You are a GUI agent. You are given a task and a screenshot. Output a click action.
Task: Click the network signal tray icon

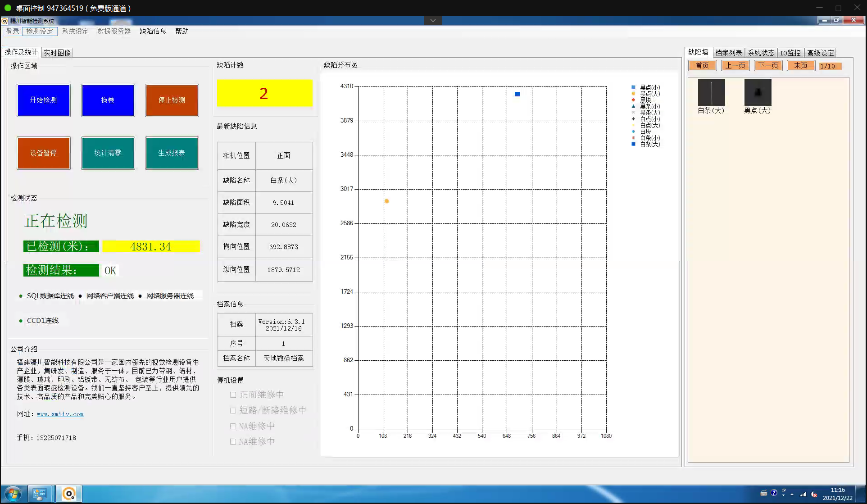[803, 494]
